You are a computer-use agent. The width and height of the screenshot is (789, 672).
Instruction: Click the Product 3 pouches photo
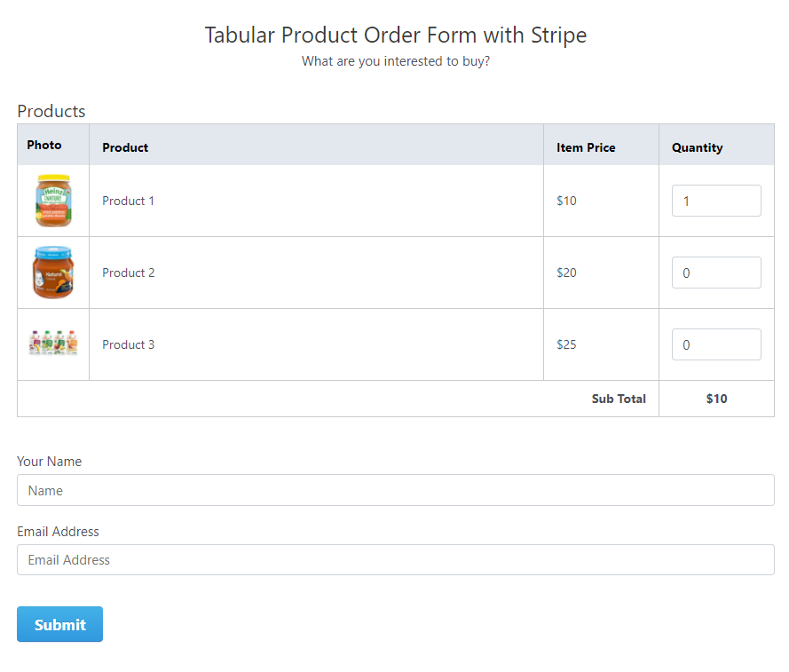53,344
